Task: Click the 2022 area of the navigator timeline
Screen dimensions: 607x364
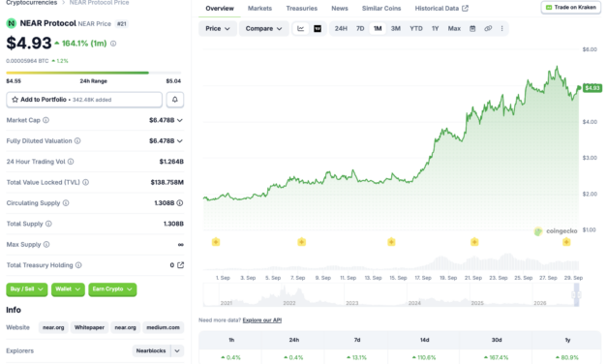Action: 289,303
